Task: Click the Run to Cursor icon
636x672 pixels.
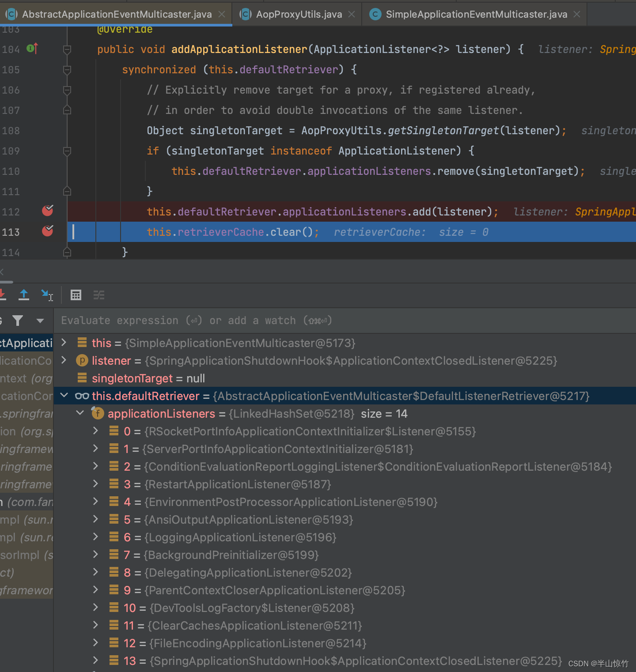Action: [47, 295]
